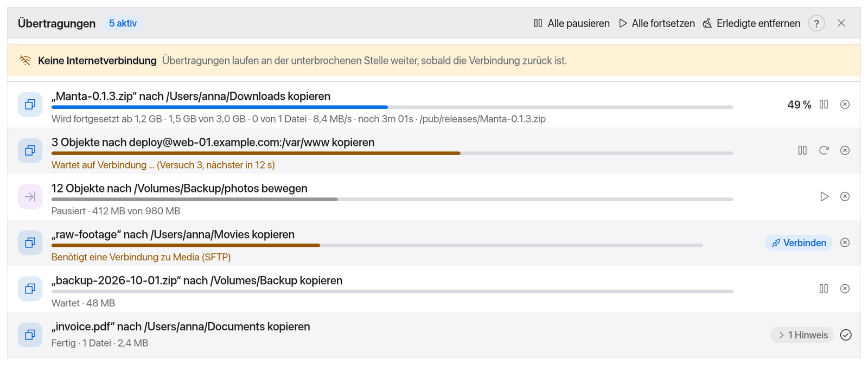Expand the 1 Hinweis notice
The image size is (868, 365).
802,335
